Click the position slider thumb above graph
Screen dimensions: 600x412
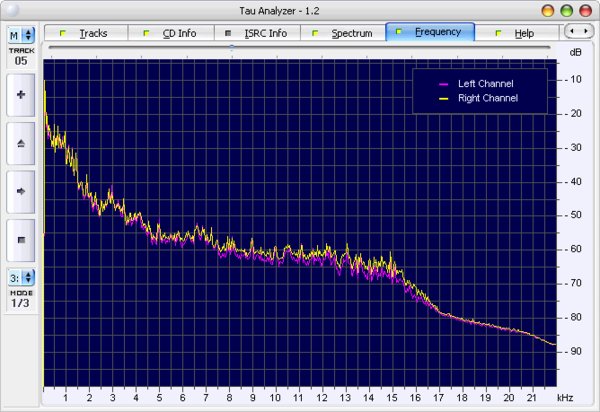coord(232,47)
